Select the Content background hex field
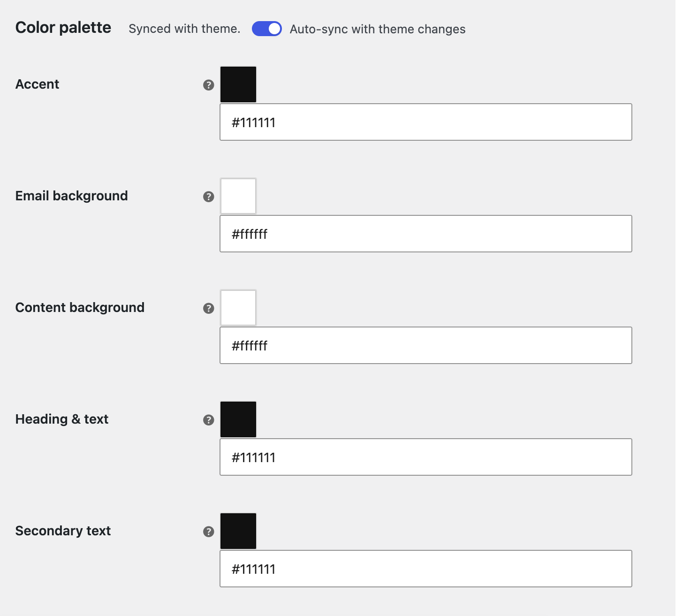The height and width of the screenshot is (616, 698). [426, 345]
